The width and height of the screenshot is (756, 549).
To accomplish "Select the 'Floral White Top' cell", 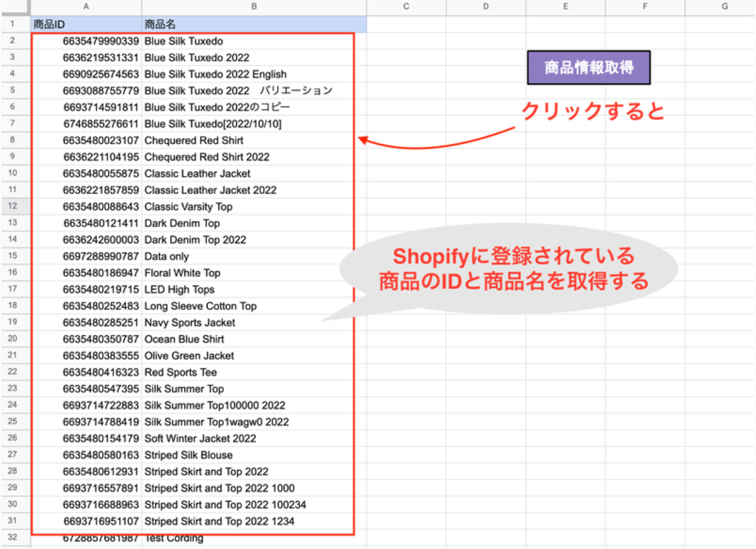I will pos(254,273).
